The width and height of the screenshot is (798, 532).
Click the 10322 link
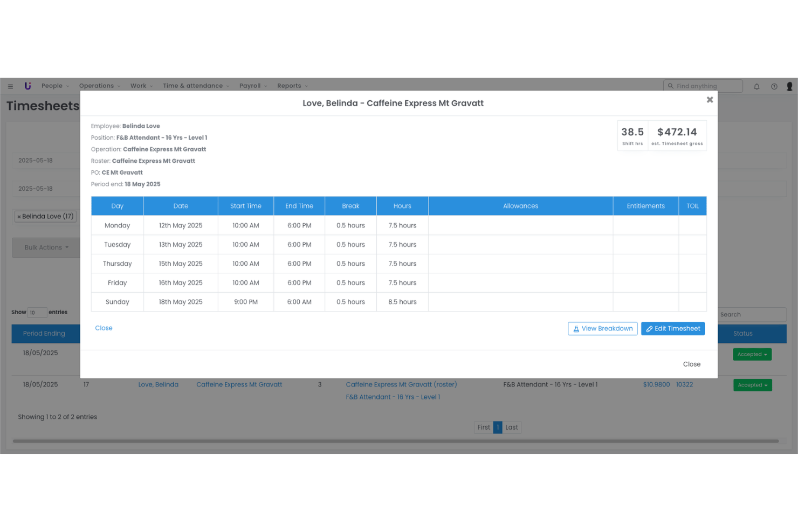click(x=684, y=385)
